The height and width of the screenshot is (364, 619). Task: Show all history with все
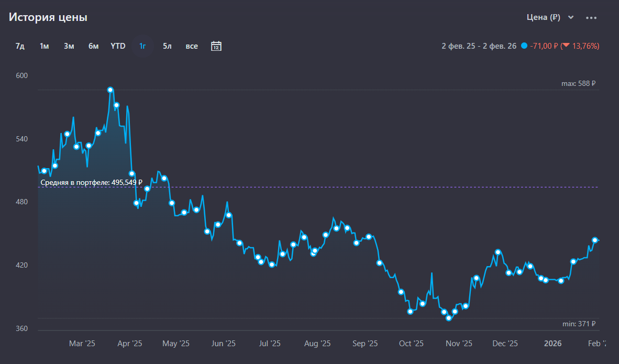click(x=192, y=46)
